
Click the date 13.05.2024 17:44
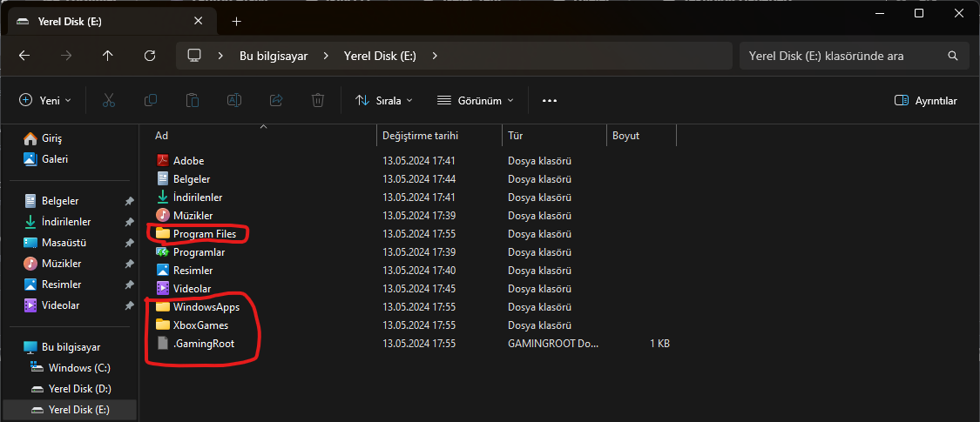point(419,179)
